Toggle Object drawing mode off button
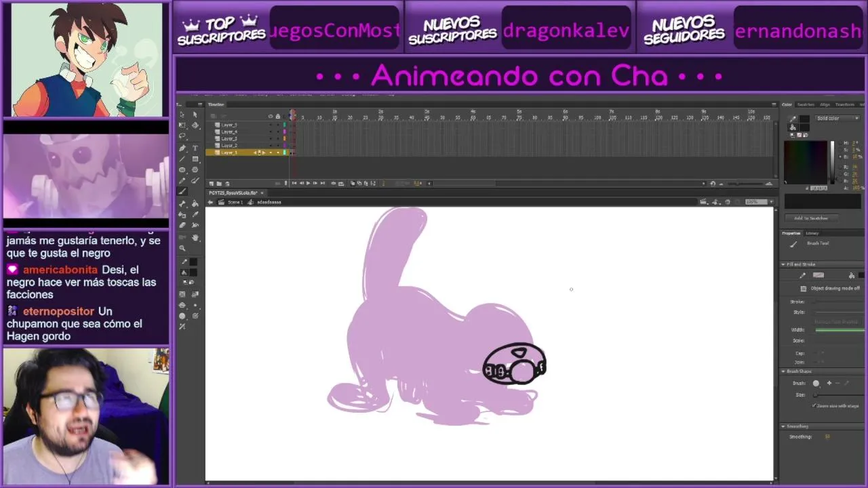The height and width of the screenshot is (488, 868). pos(804,289)
